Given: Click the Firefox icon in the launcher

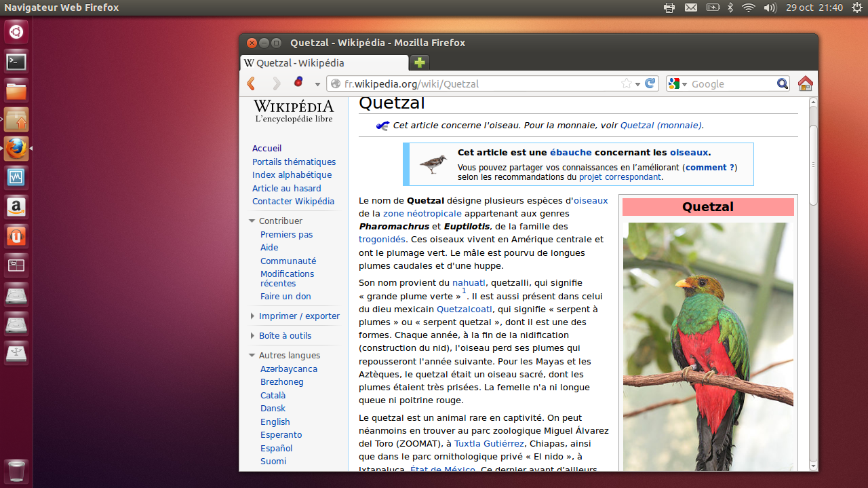Looking at the screenshot, I should coord(16,149).
